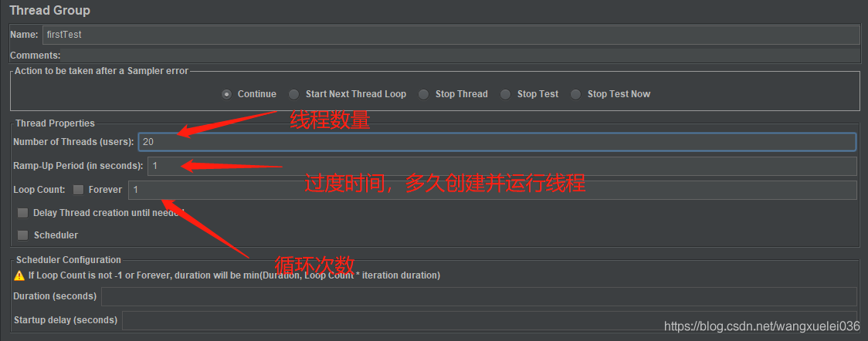
Task: Click the Thread Group heading
Action: [49, 11]
